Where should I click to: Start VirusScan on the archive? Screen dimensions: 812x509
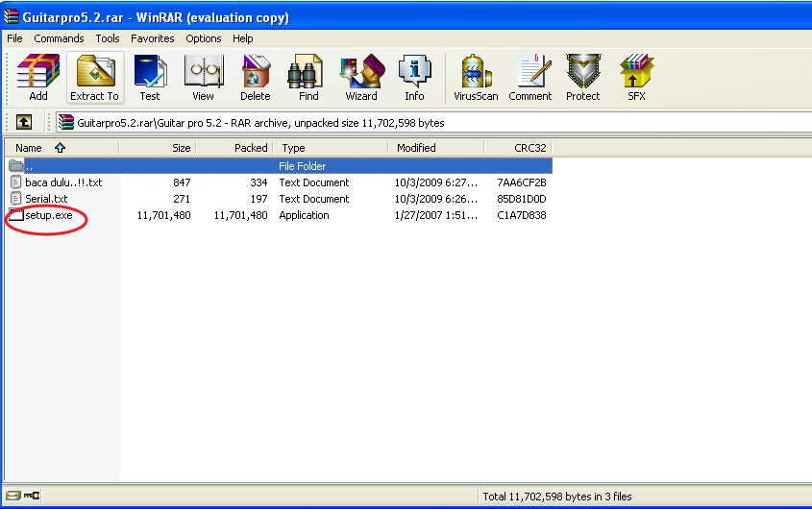476,77
